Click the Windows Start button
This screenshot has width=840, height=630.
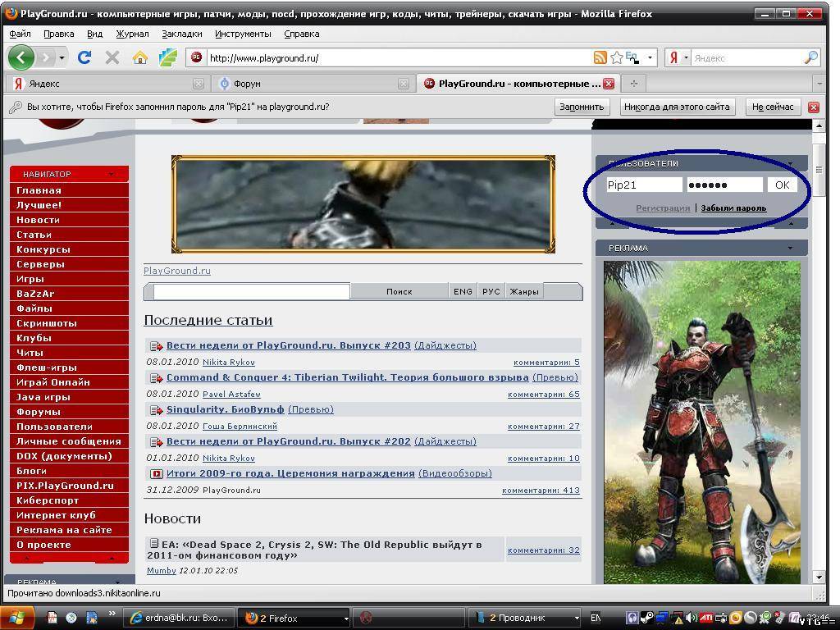coord(17,619)
